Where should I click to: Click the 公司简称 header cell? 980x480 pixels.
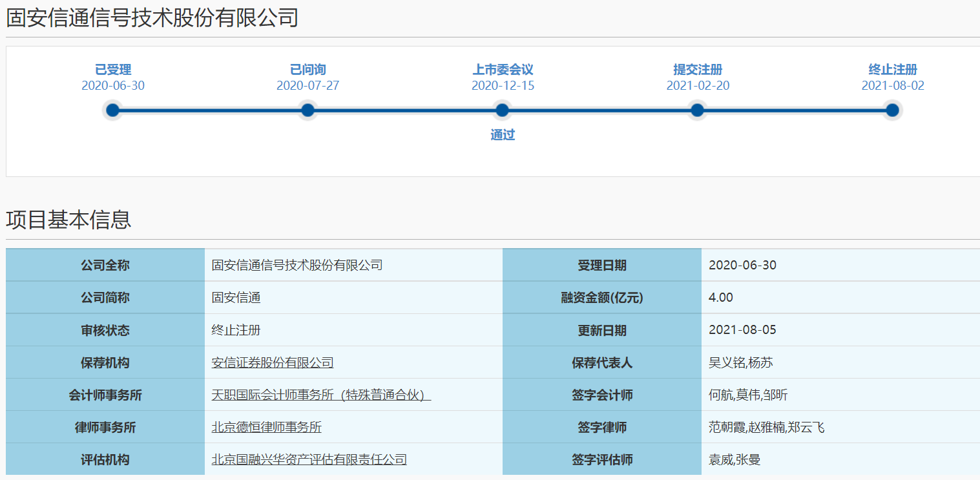[105, 298]
